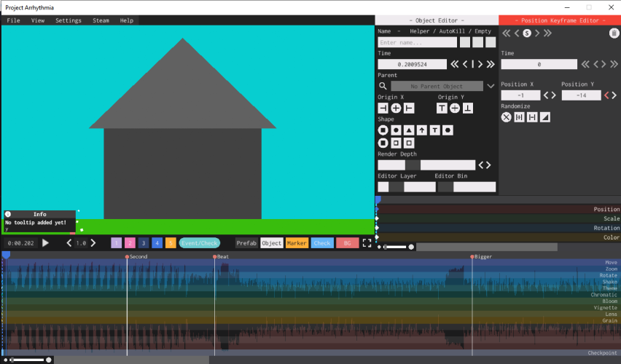Expand the parent object dropdown arrow
Screen dimensions: 621x364
pos(491,86)
